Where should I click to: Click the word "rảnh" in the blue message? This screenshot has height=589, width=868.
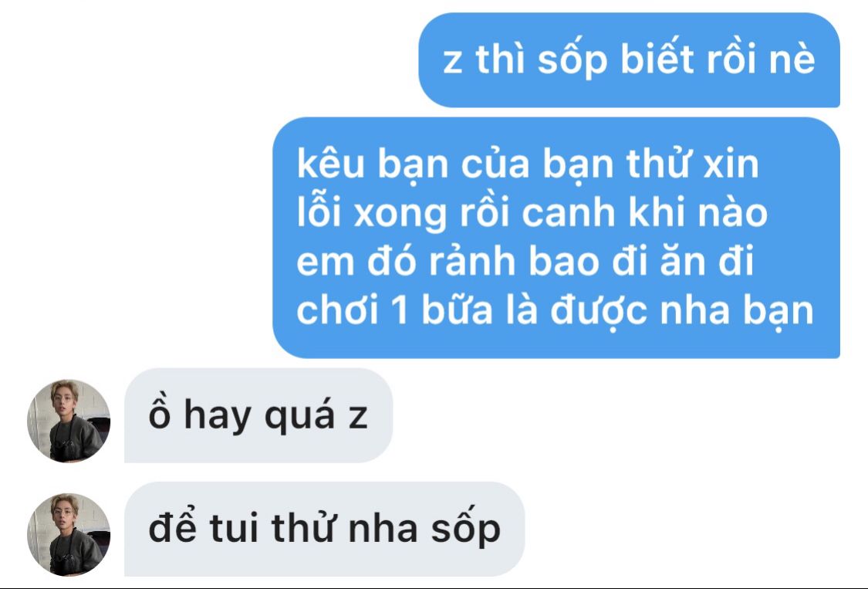pyautogui.click(x=472, y=261)
